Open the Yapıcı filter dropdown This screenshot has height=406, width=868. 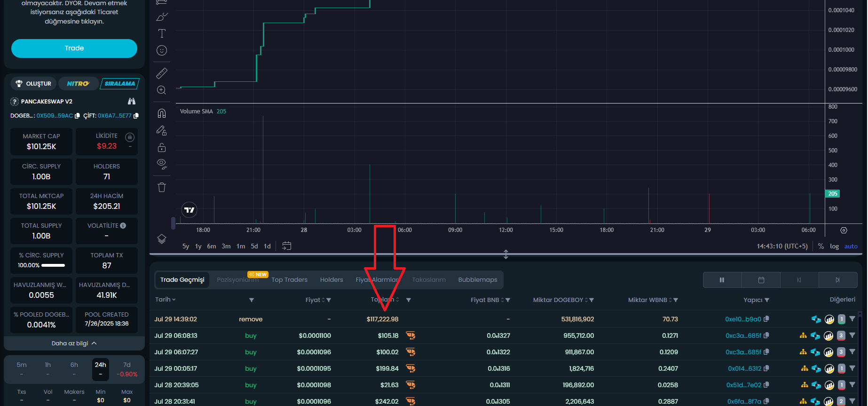(767, 300)
